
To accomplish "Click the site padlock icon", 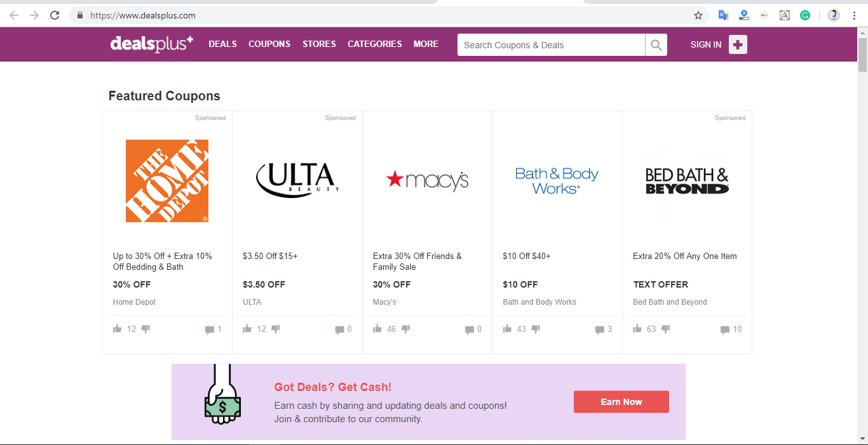I will pyautogui.click(x=79, y=15).
